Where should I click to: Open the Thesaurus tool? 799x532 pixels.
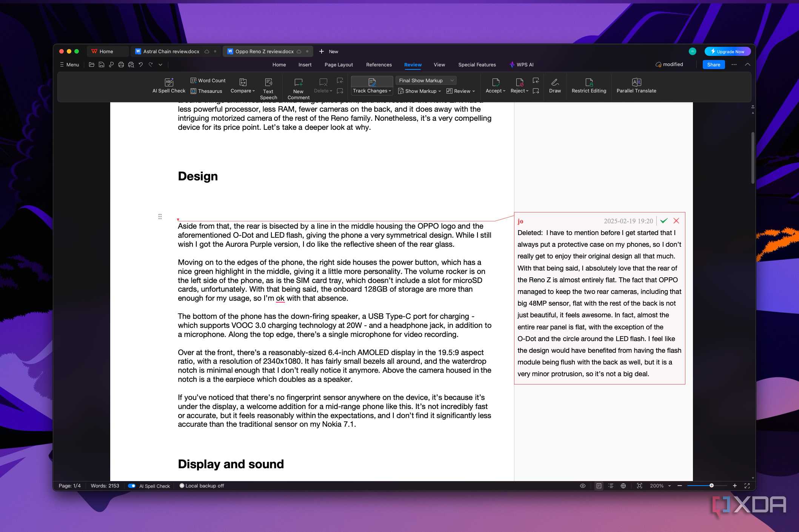206,91
